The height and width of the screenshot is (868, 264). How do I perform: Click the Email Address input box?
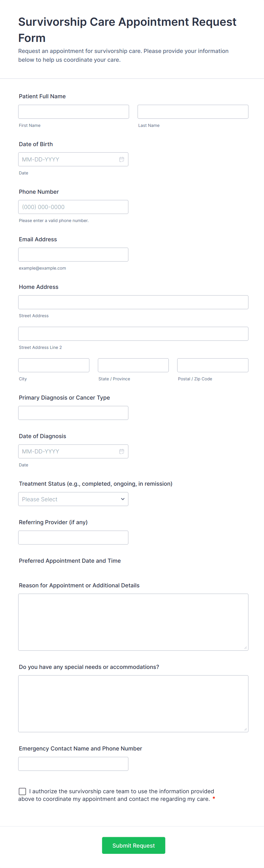click(73, 254)
